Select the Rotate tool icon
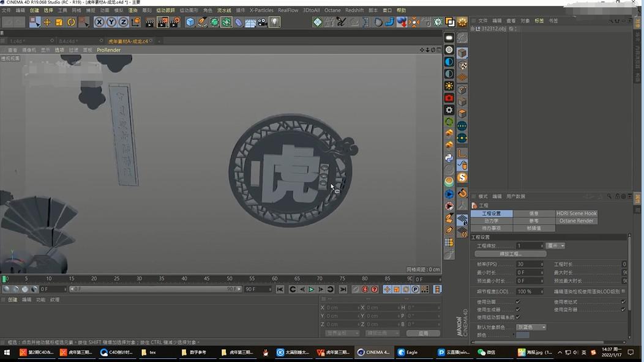 click(71, 22)
